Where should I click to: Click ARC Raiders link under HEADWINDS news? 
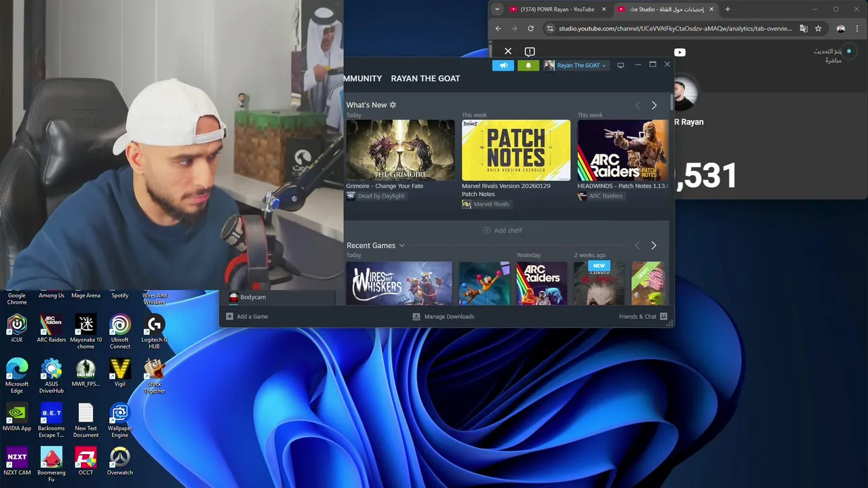tap(600, 196)
